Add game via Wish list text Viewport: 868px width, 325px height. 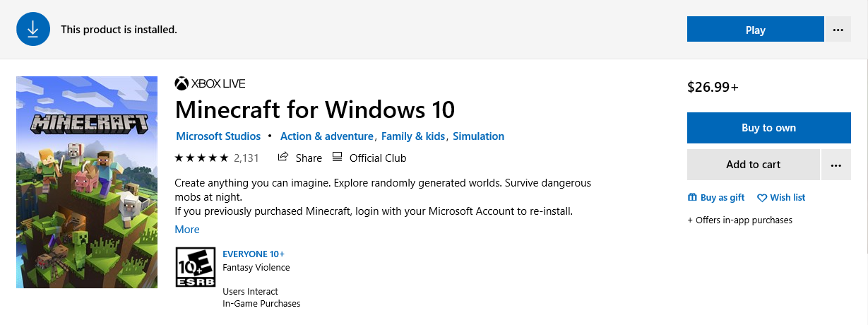click(787, 198)
